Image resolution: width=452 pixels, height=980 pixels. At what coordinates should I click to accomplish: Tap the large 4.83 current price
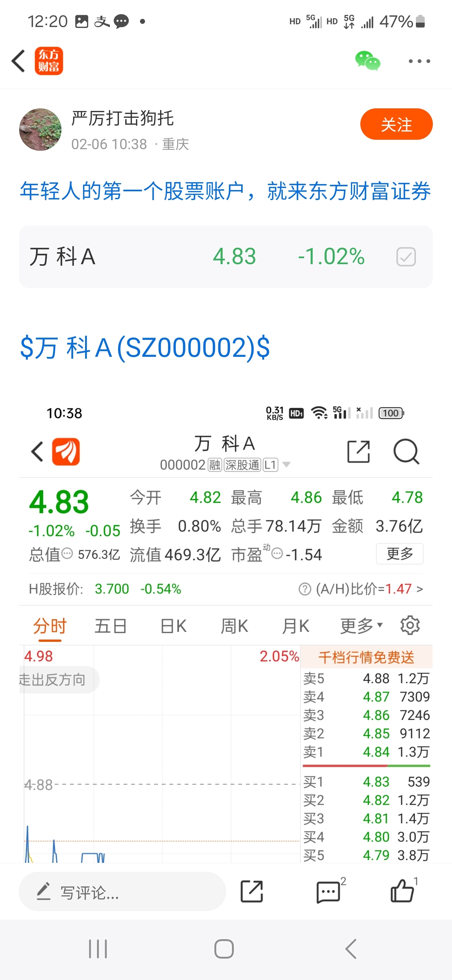click(x=59, y=502)
